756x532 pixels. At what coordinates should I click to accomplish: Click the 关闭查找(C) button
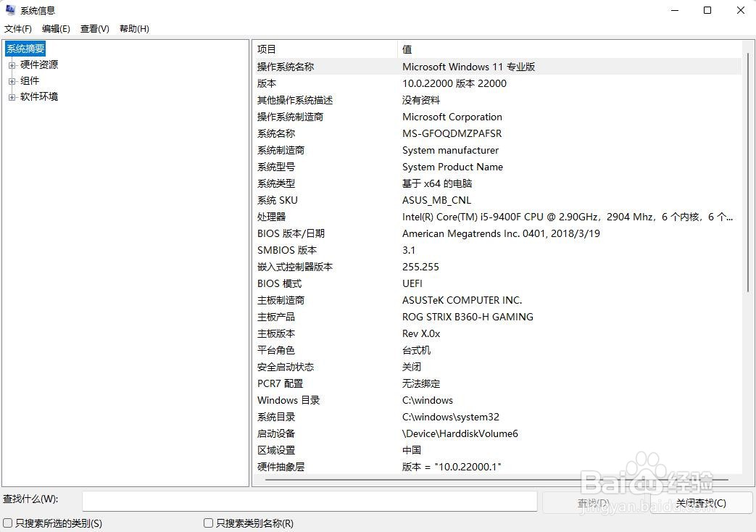click(x=701, y=503)
